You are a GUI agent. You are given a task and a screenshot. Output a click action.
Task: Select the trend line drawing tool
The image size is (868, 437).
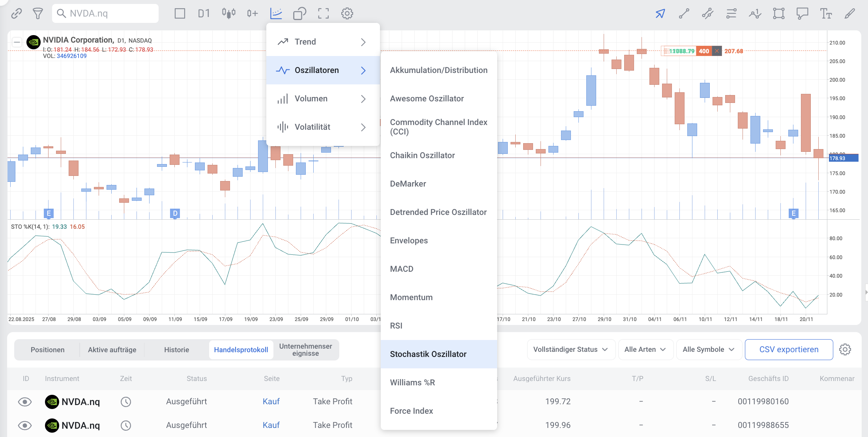pos(684,13)
